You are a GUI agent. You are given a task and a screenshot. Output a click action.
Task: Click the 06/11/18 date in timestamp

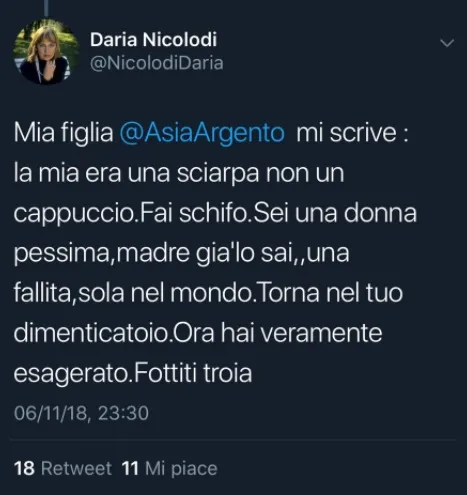51,413
